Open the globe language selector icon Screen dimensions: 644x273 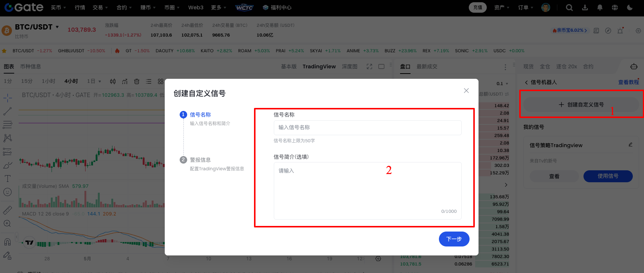tap(615, 7)
